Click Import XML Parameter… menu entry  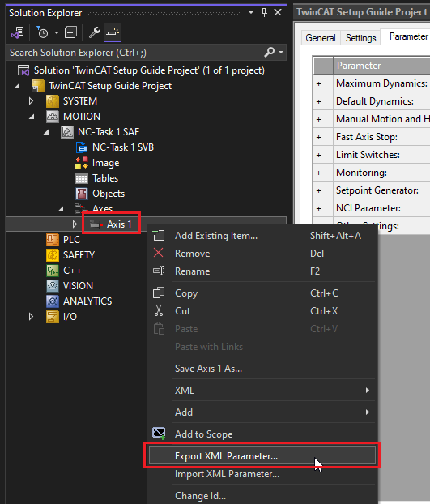262,474
